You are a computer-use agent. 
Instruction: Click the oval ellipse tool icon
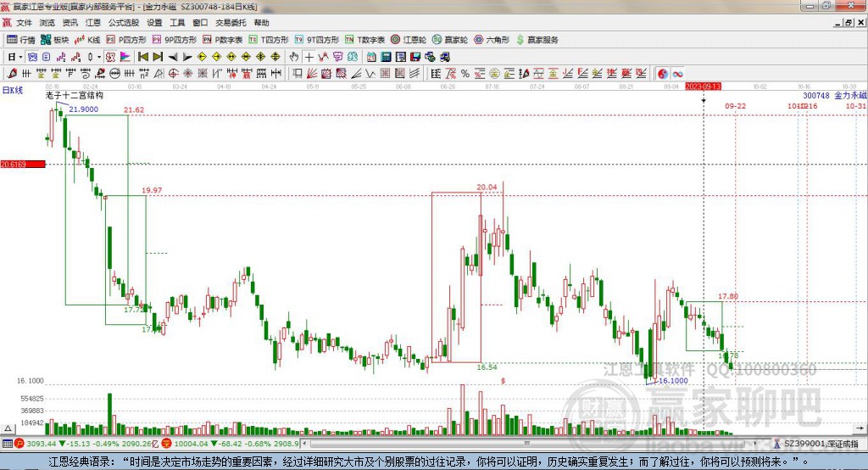[x=115, y=73]
